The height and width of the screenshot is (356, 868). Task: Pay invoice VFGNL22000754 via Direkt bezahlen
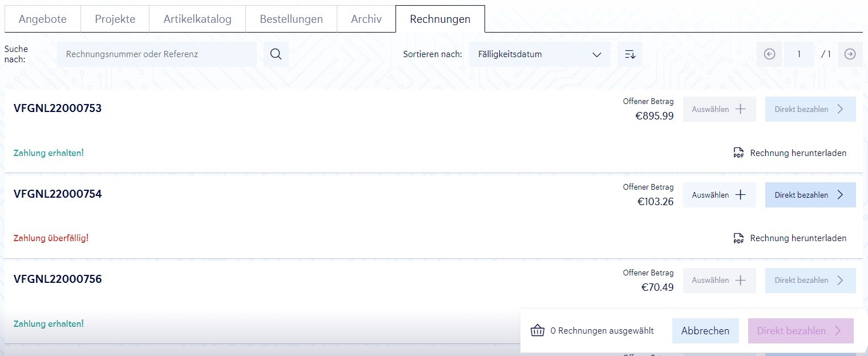point(810,195)
